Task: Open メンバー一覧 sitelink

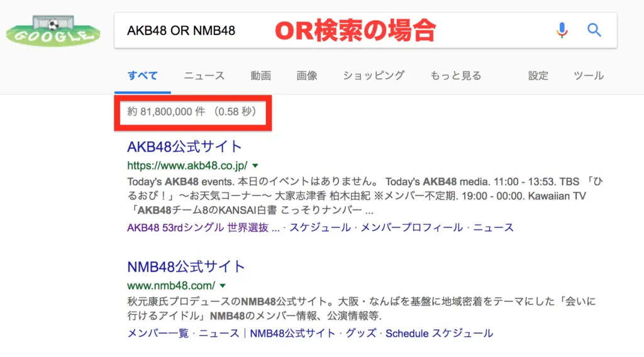Action: coord(158,333)
